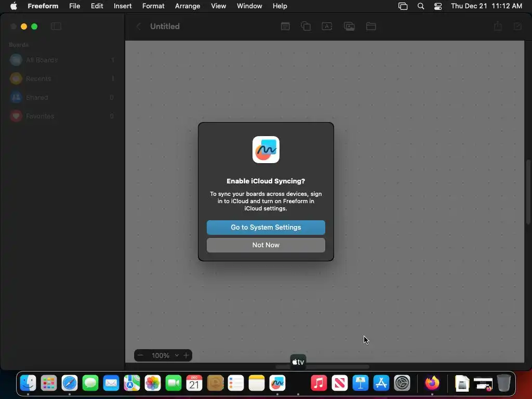Select All Boards in sidebar
This screenshot has height=399, width=532.
click(x=62, y=60)
